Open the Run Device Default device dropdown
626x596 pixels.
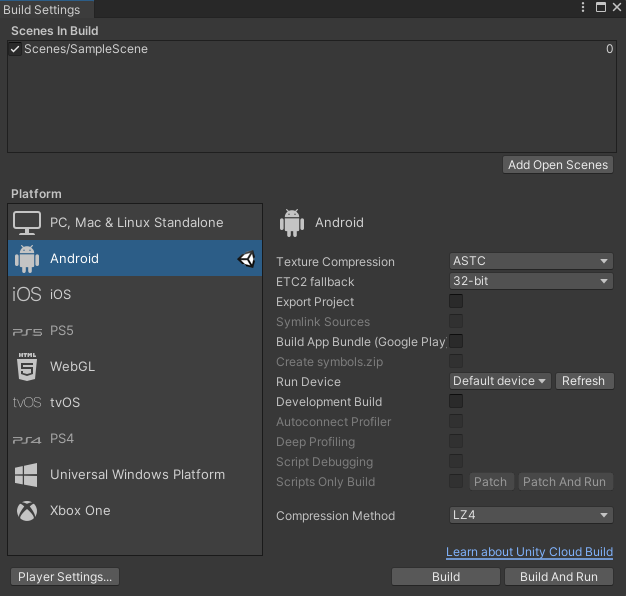[x=500, y=381]
